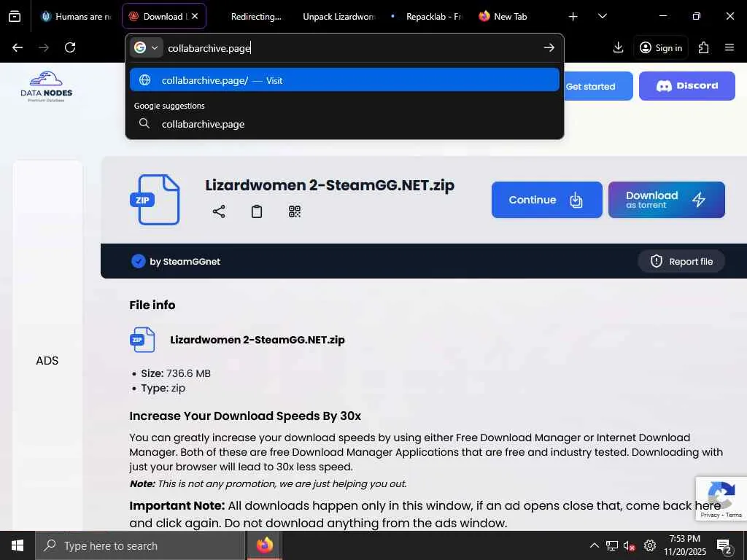
Task: Switch to the Redirecting tab
Action: [x=256, y=17]
